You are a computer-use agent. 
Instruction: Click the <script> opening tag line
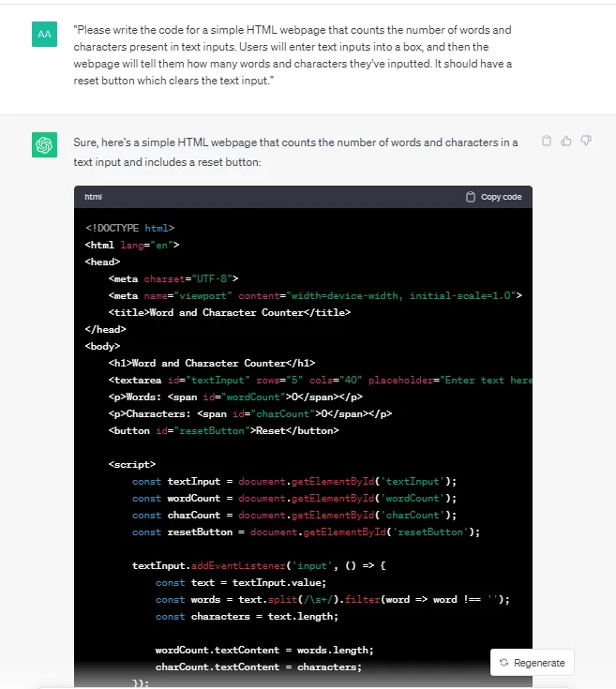[x=132, y=464]
